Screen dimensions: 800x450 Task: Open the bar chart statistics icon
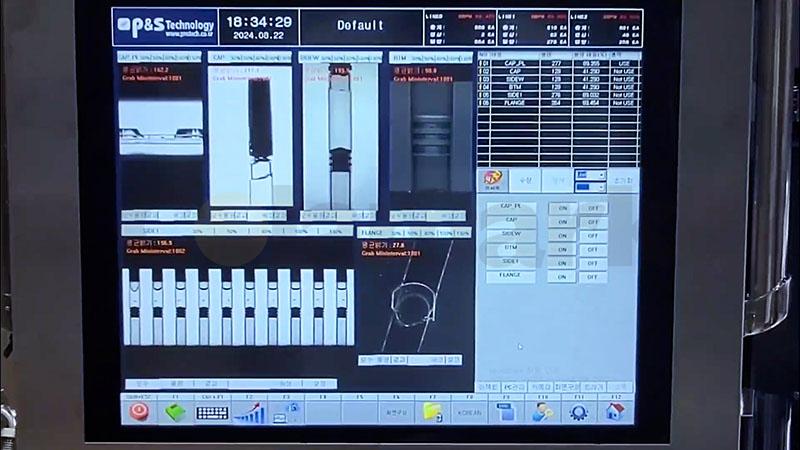(x=249, y=412)
